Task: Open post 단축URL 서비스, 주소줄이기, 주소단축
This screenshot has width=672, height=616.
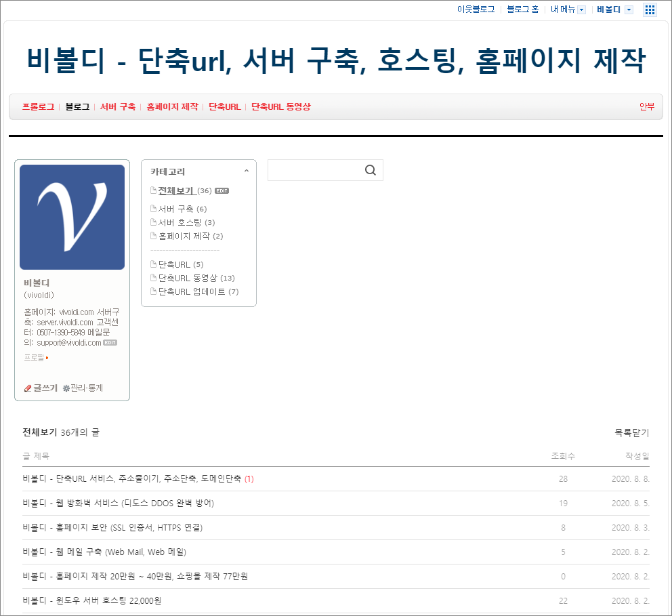Action: click(132, 479)
